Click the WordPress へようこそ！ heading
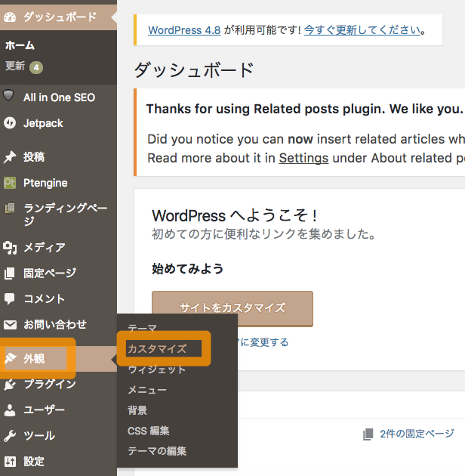This screenshot has width=465, height=476. pyautogui.click(x=235, y=216)
